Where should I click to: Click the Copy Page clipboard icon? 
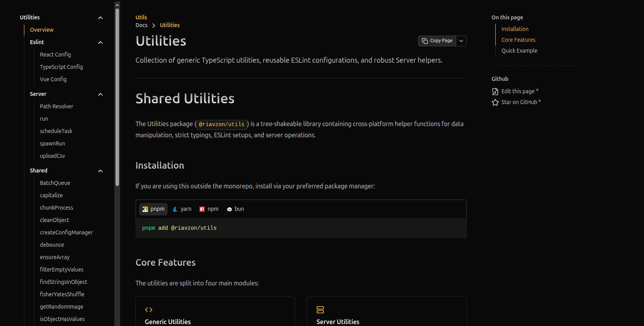(x=425, y=41)
